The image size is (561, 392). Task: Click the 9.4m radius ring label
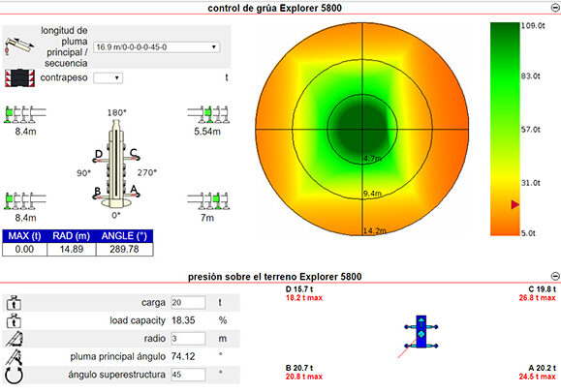pos(372,194)
